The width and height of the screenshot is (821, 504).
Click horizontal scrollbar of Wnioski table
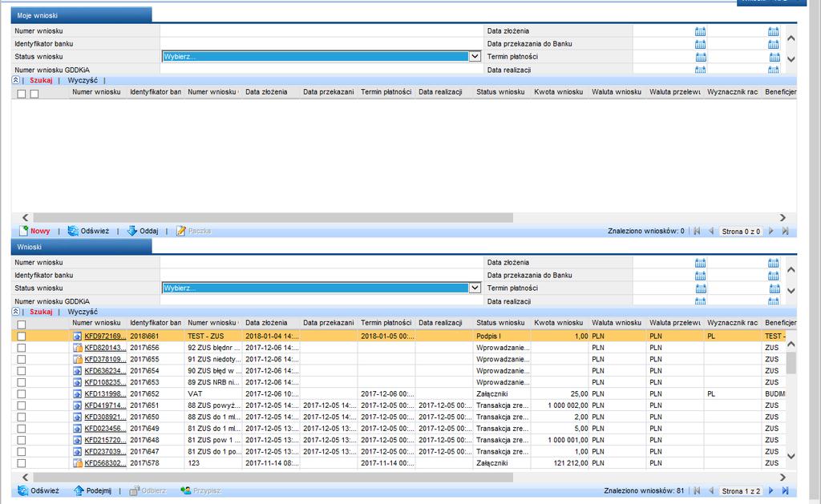point(273,478)
